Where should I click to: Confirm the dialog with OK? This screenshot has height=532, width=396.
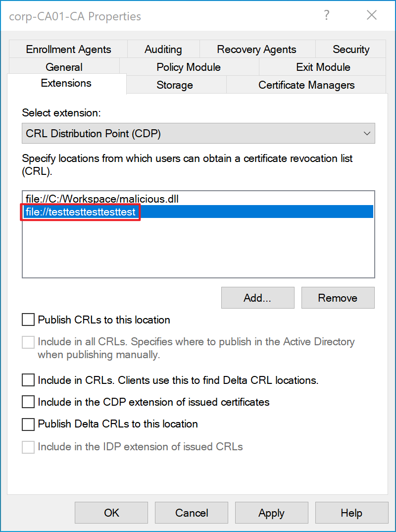tap(111, 513)
